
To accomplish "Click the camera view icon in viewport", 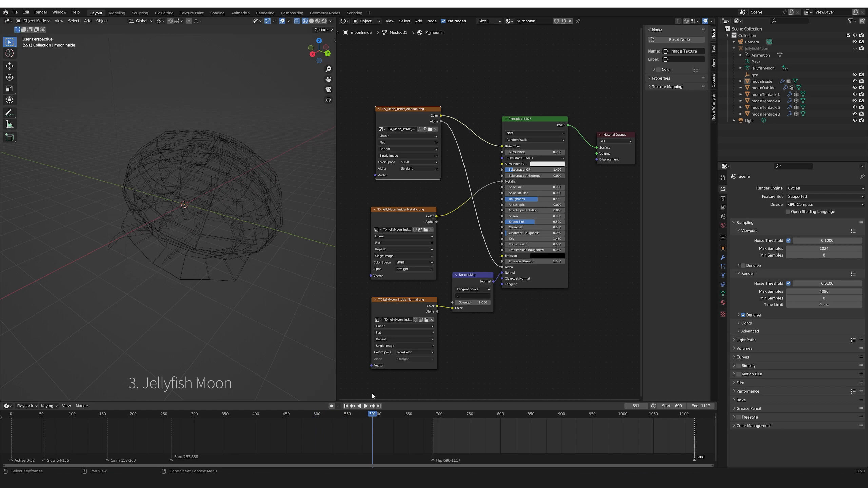I will coord(328,90).
